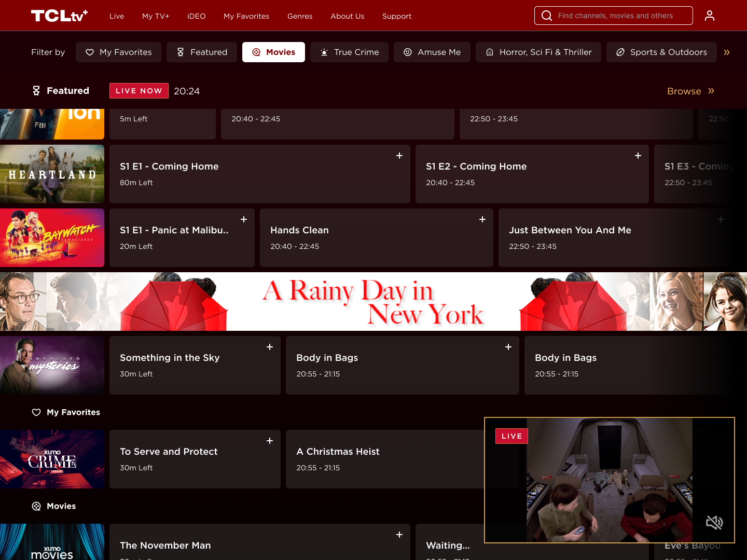Go to the iDEO menu

click(197, 16)
